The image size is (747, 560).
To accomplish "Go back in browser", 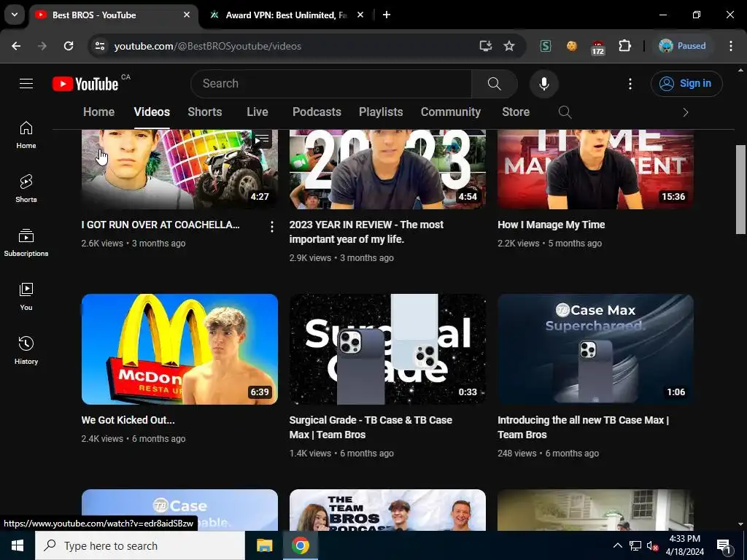I will click(x=16, y=46).
